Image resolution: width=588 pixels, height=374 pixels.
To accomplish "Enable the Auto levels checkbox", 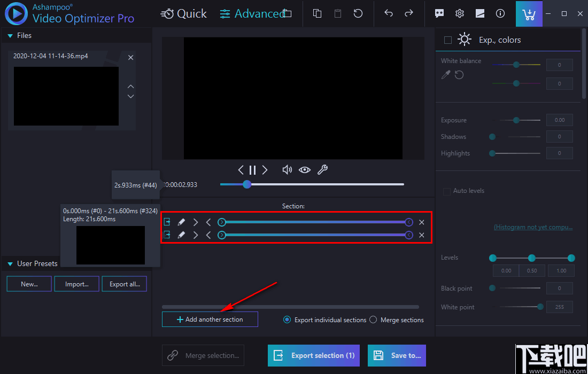I will (446, 191).
